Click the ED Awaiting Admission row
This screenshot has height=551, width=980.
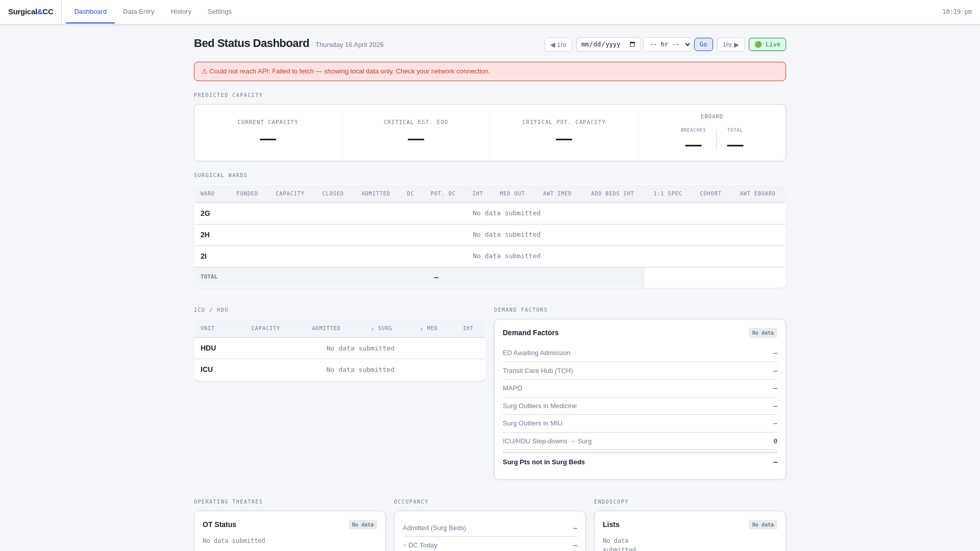pos(640,353)
